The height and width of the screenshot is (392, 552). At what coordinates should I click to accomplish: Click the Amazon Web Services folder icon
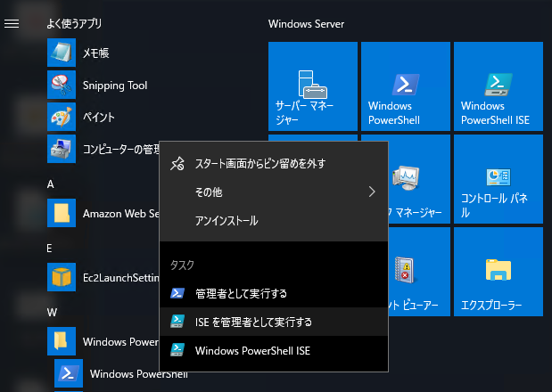tap(62, 213)
